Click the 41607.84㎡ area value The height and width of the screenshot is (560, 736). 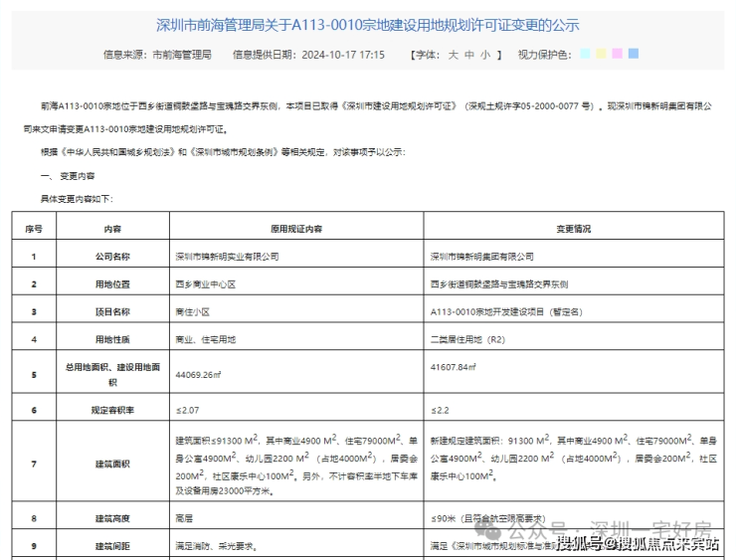(x=454, y=368)
